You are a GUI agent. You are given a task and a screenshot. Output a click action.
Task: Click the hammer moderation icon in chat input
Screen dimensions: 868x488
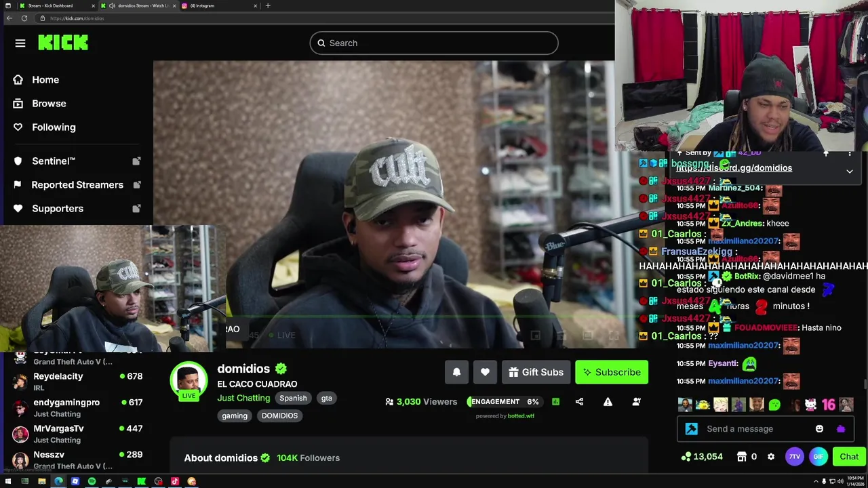point(691,428)
